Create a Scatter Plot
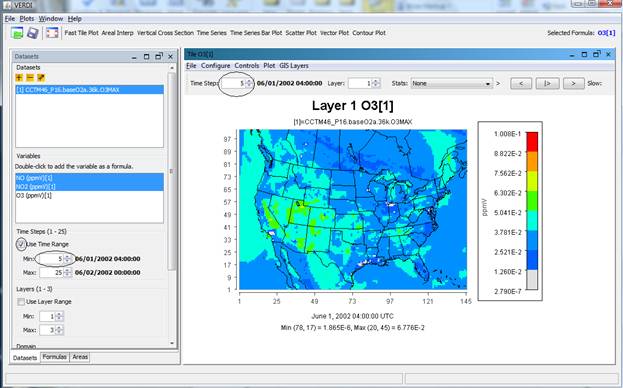623x388 pixels. click(x=301, y=33)
